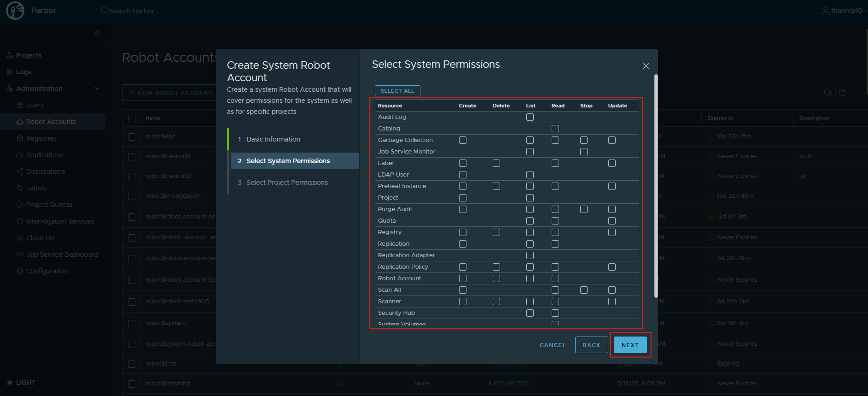Click the table search magnifier icon

tap(827, 93)
